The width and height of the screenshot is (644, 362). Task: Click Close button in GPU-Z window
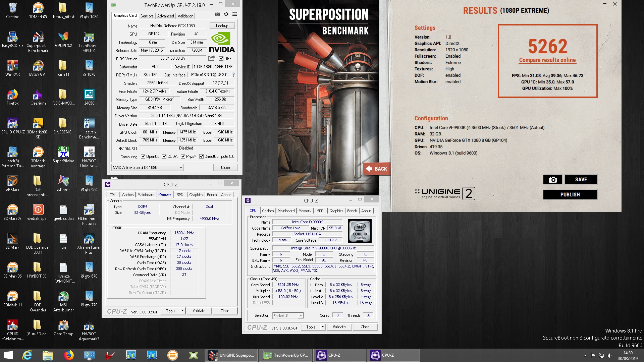click(225, 168)
